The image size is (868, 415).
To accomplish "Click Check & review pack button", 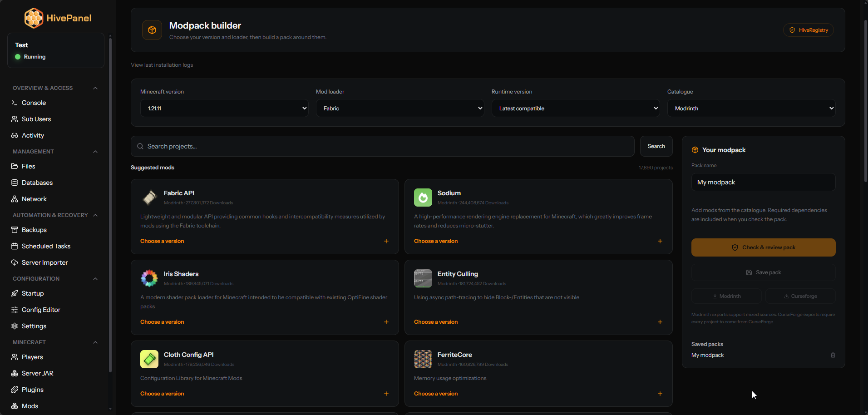I will (764, 247).
